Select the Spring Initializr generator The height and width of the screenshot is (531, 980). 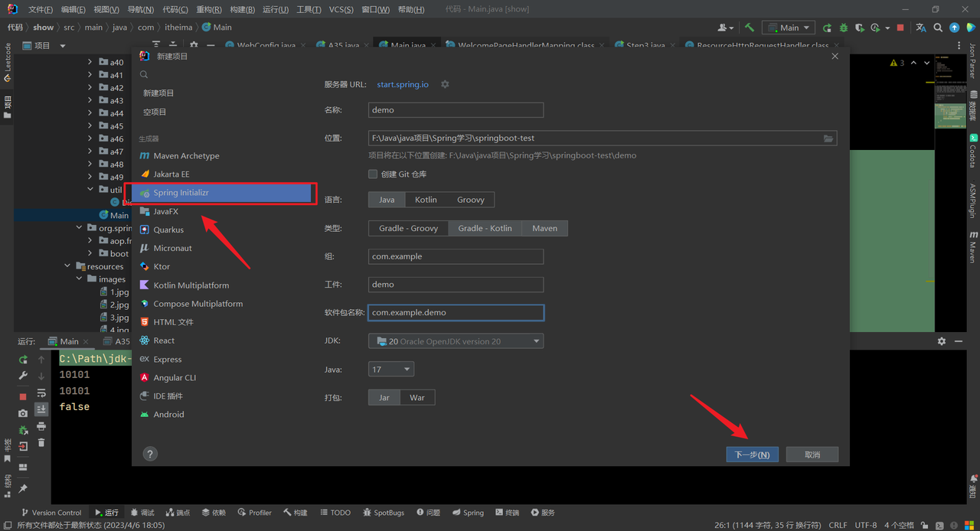(223, 193)
